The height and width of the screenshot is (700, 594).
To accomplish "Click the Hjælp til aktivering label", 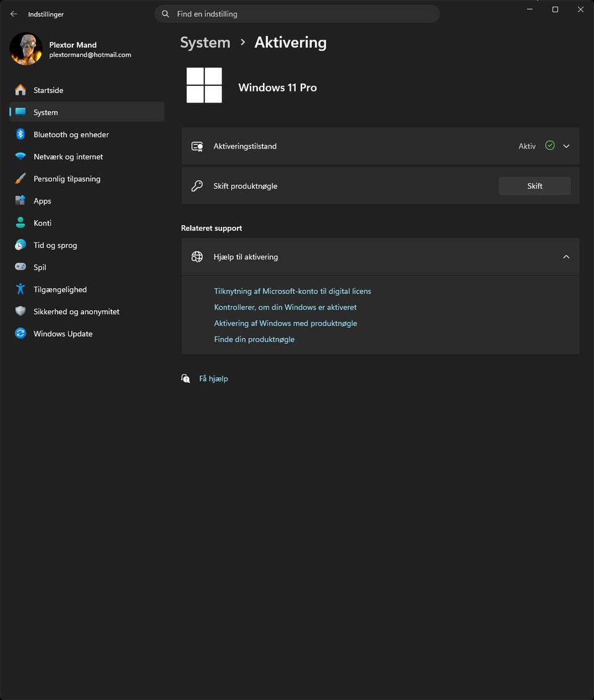I will pos(246,257).
